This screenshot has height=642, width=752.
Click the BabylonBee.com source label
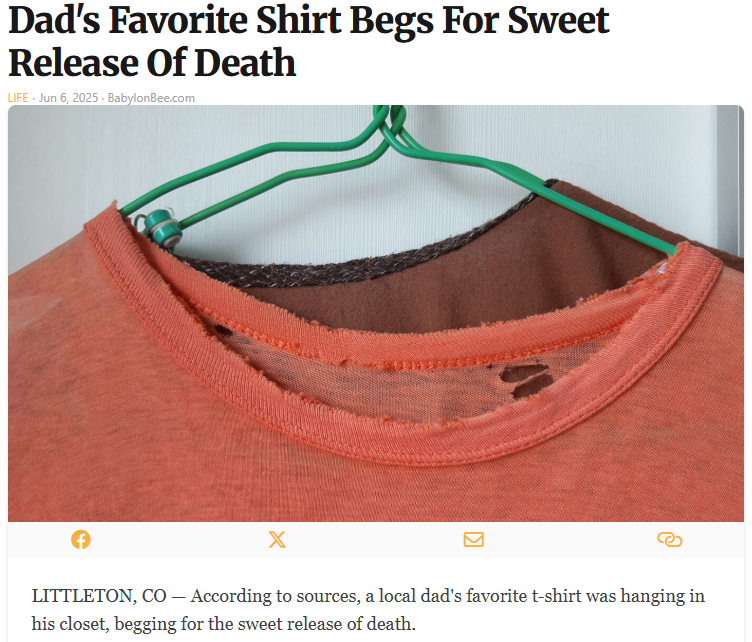151,98
